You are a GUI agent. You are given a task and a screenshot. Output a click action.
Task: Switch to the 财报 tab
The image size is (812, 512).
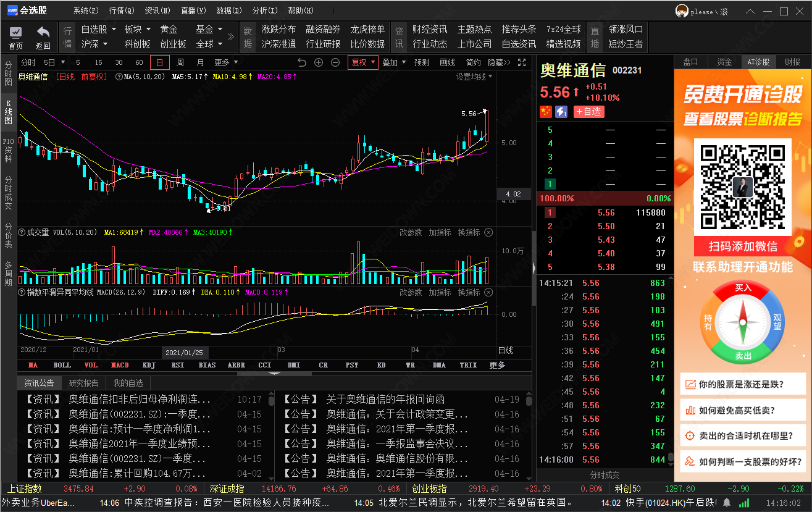792,62
